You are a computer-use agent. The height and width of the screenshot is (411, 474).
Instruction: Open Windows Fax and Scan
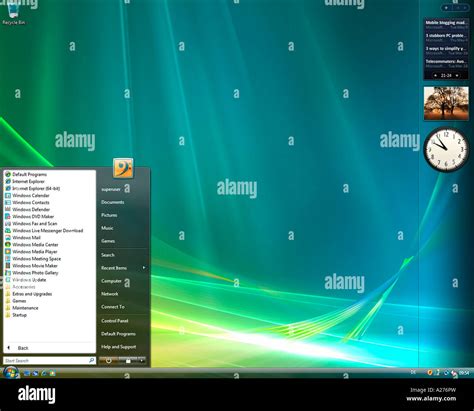[31, 223]
